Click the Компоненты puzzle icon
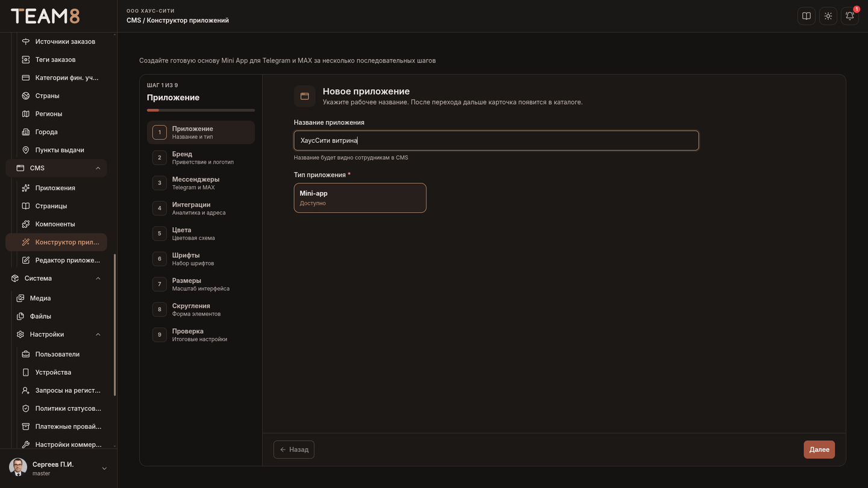This screenshot has width=868, height=488. pos(26,224)
